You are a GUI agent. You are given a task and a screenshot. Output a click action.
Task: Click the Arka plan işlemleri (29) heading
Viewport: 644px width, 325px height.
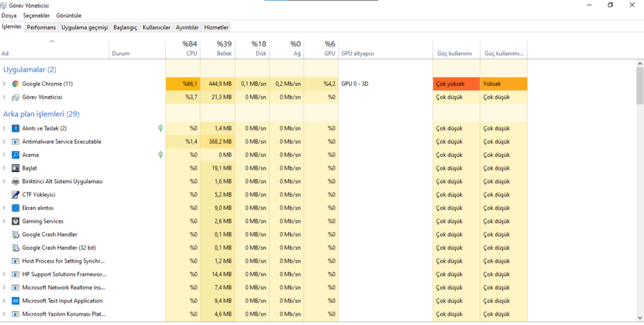coord(41,115)
